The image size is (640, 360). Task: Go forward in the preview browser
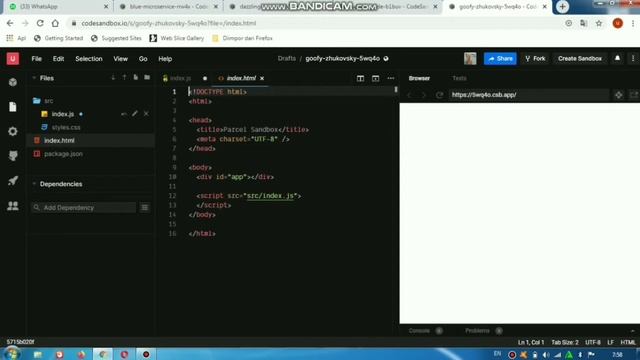tap(424, 95)
